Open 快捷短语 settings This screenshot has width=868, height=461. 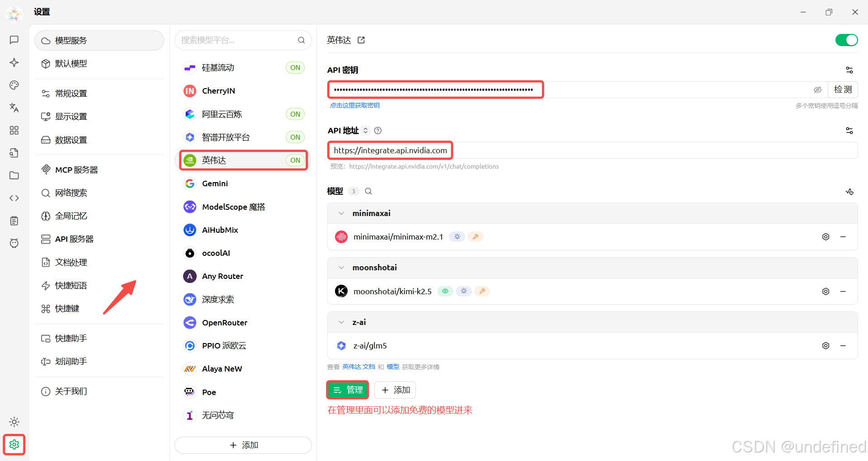[x=99, y=286]
